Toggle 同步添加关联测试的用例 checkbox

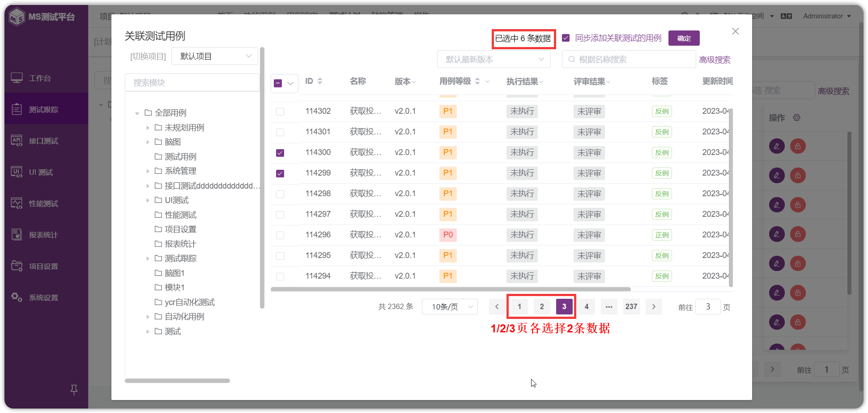[x=566, y=38]
